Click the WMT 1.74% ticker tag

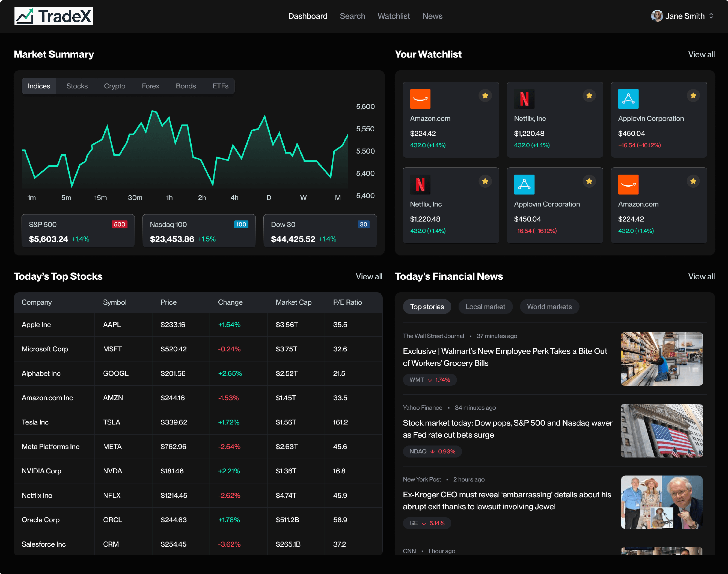coord(429,380)
